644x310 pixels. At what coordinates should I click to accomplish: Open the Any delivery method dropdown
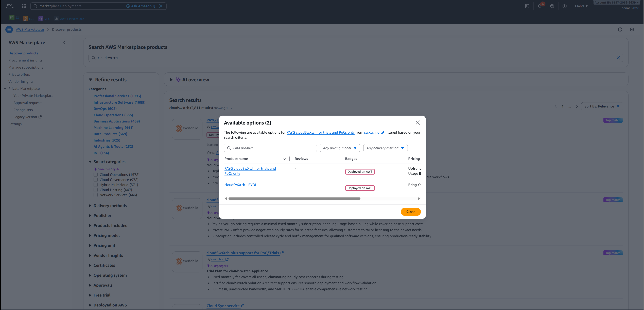pos(385,148)
